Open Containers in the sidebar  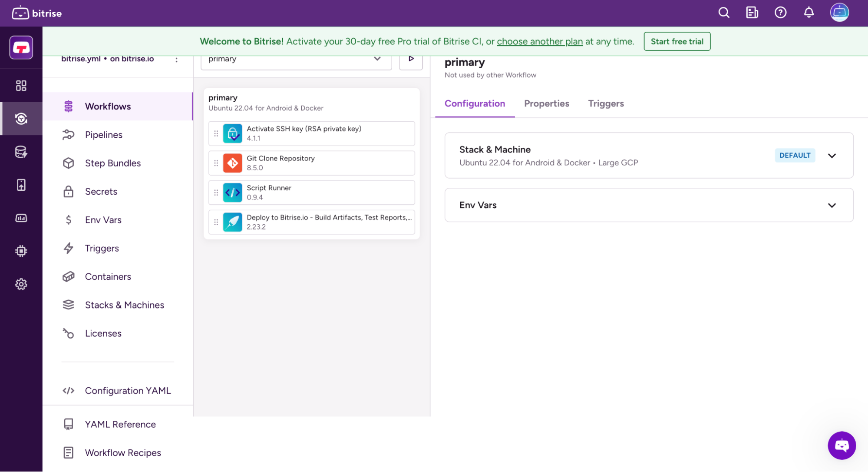click(118, 277)
